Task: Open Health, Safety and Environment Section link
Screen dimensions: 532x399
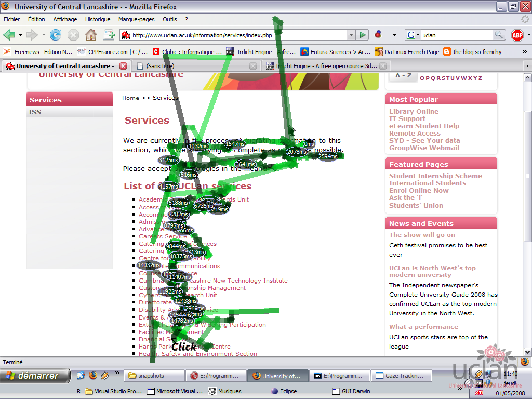Action: 198,353
